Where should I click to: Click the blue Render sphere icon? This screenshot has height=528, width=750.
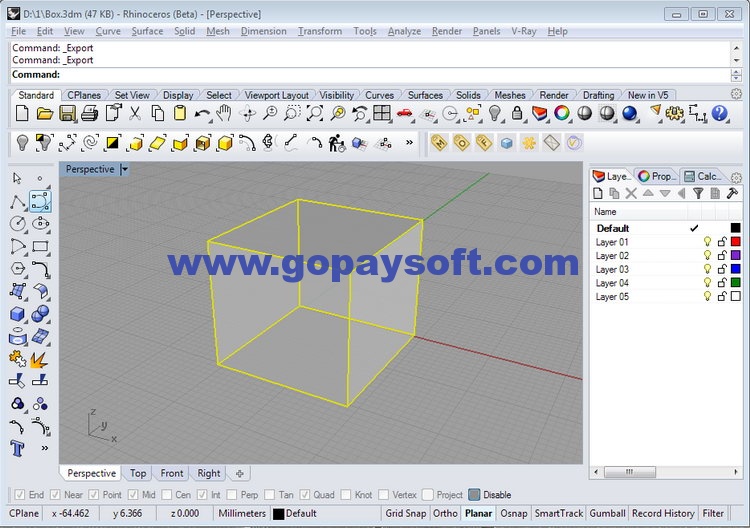[629, 113]
